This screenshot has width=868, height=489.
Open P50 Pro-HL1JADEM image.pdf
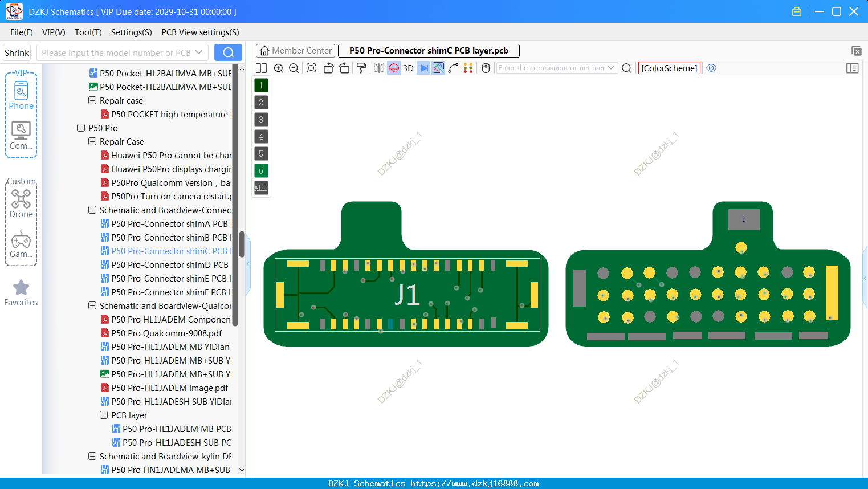164,388
